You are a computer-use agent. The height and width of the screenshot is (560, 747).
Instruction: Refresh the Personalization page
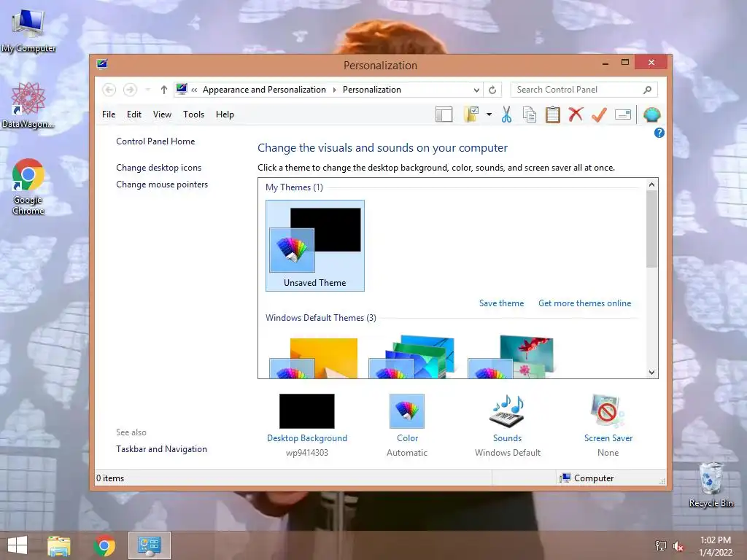[492, 90]
